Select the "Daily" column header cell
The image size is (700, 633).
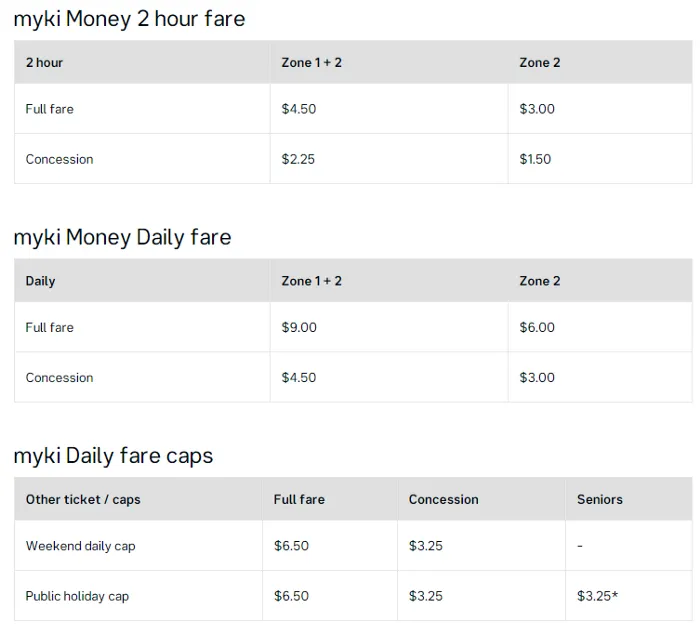pyautogui.click(x=40, y=281)
